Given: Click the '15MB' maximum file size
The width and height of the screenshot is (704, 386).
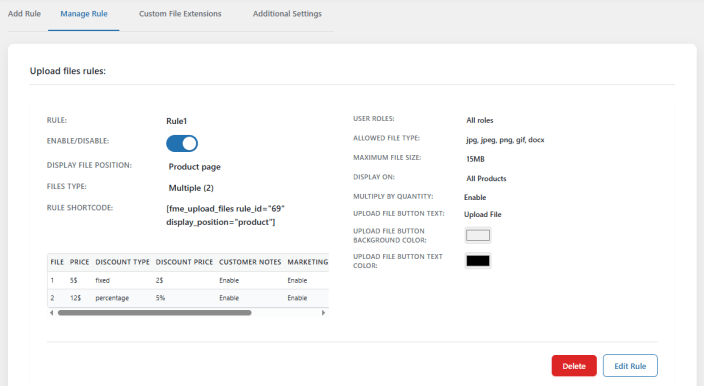Looking at the screenshot, I should pyautogui.click(x=475, y=159).
